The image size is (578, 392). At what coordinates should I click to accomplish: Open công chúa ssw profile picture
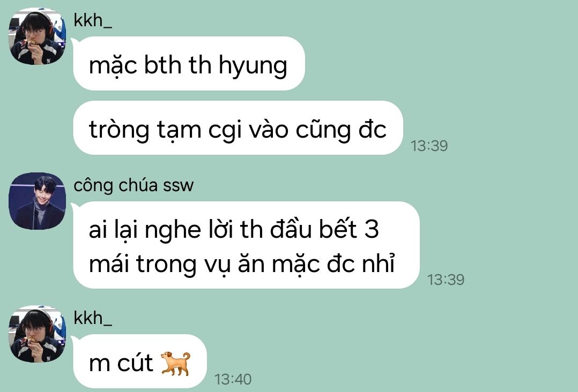click(37, 201)
